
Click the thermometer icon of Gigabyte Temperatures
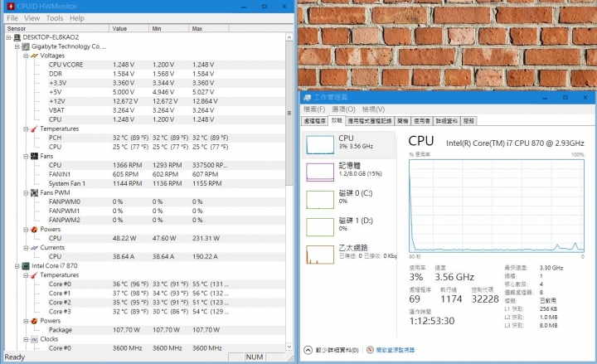pyautogui.click(x=34, y=129)
